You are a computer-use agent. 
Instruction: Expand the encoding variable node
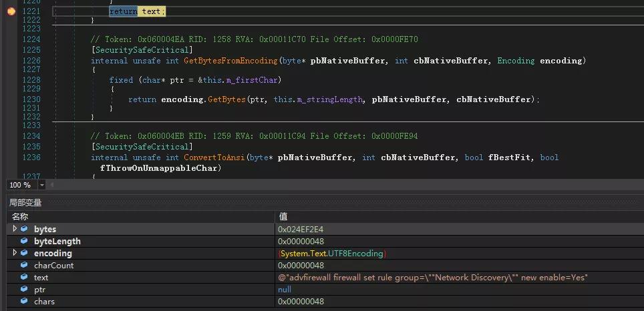pyautogui.click(x=15, y=253)
